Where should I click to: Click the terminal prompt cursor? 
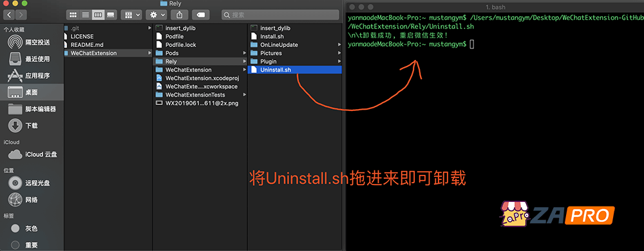click(472, 44)
